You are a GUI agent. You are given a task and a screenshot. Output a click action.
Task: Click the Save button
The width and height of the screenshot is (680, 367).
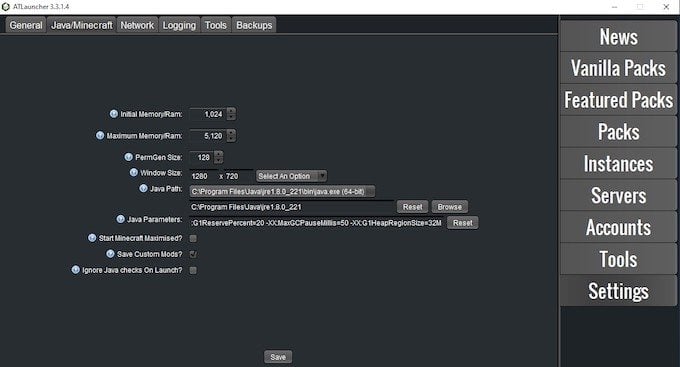tap(278, 357)
